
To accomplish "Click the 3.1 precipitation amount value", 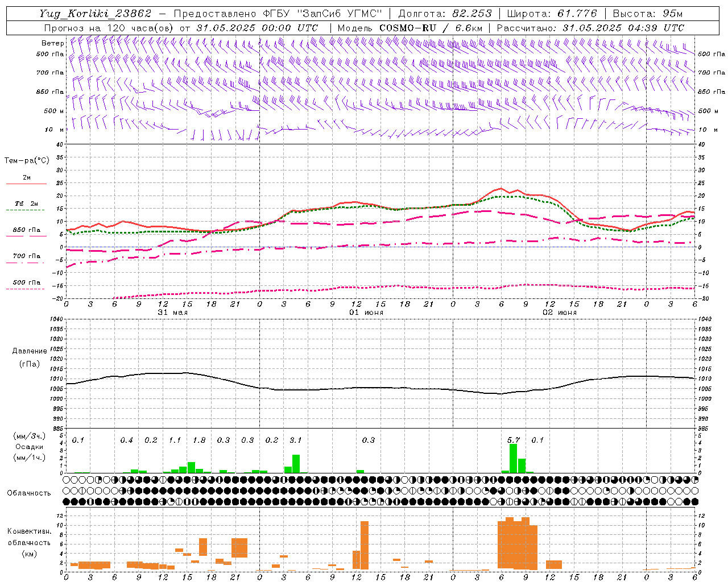I will tap(296, 440).
